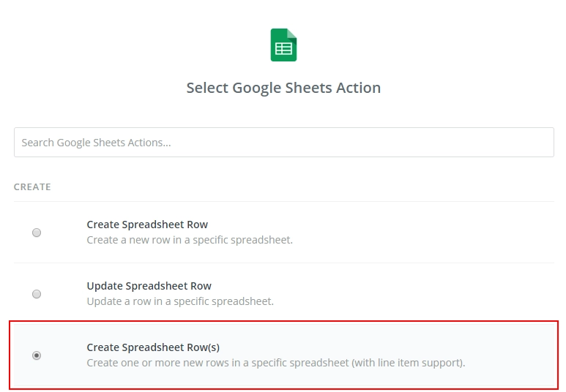Click the 'Select Google Sheets Action' heading

click(283, 88)
